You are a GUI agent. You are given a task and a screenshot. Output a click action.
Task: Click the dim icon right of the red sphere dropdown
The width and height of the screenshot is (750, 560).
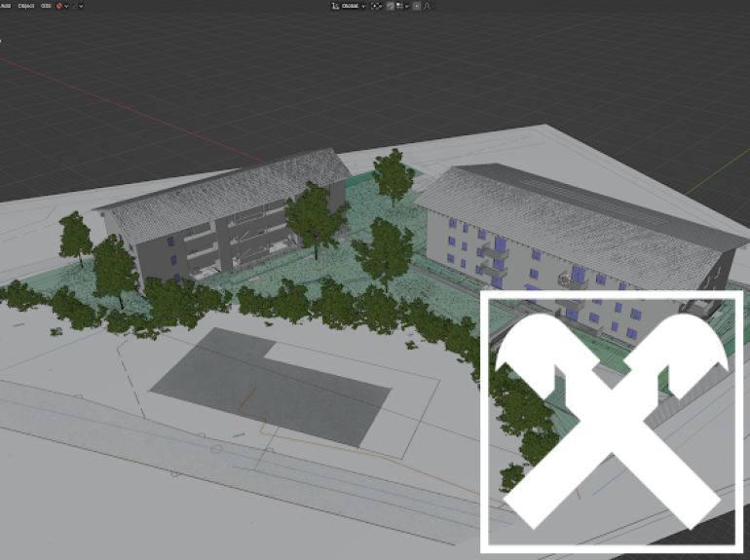76,5
